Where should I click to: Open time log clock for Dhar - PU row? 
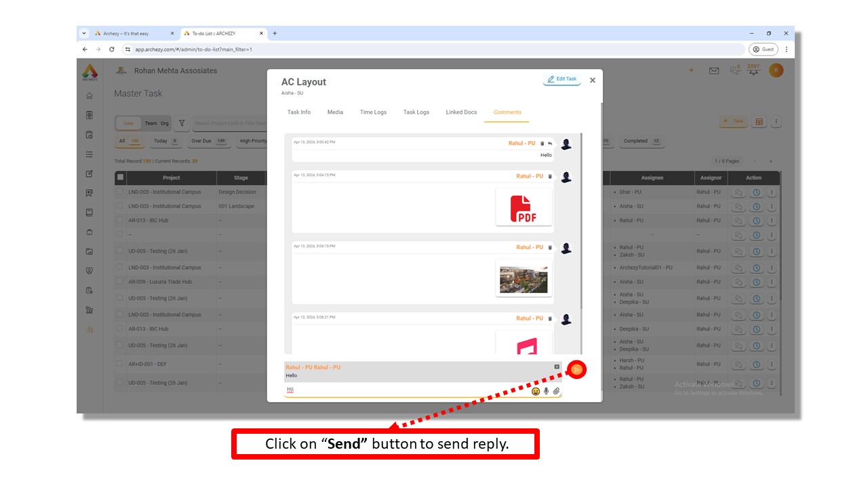(756, 192)
